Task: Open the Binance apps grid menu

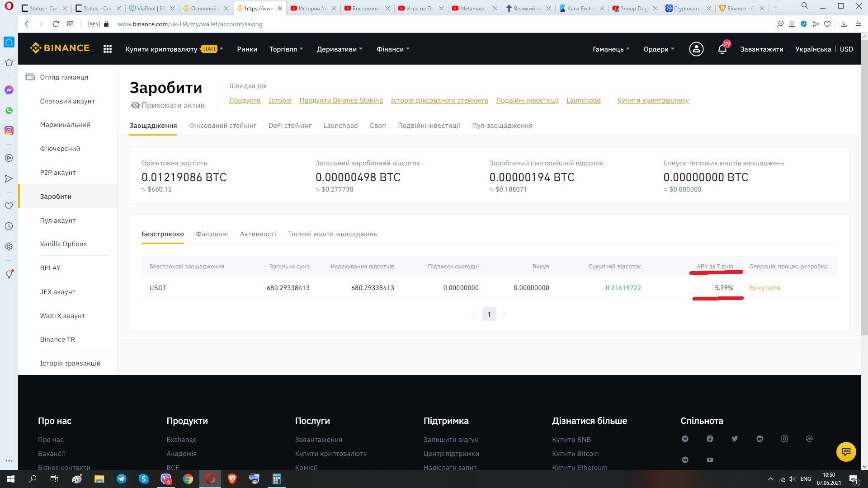Action: click(x=108, y=49)
